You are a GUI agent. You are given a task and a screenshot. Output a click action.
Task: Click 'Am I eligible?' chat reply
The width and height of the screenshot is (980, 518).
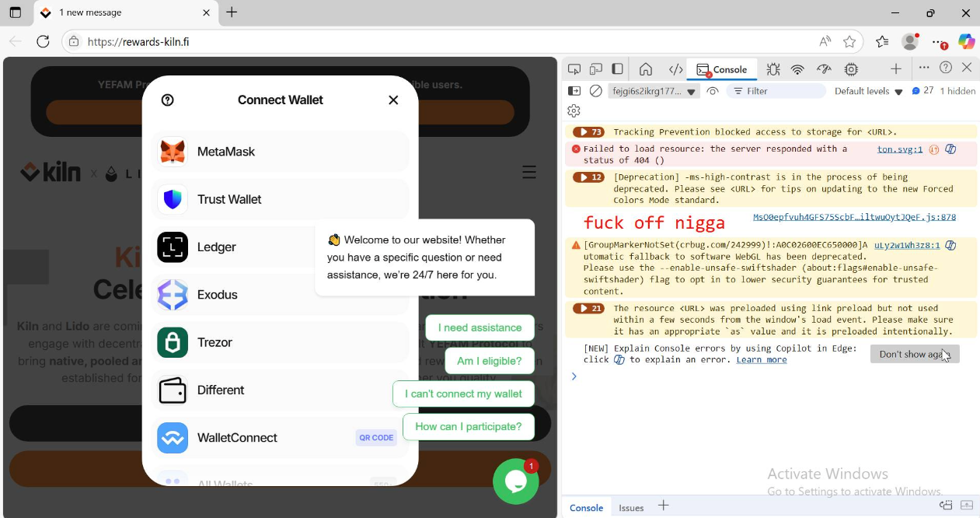pos(490,361)
